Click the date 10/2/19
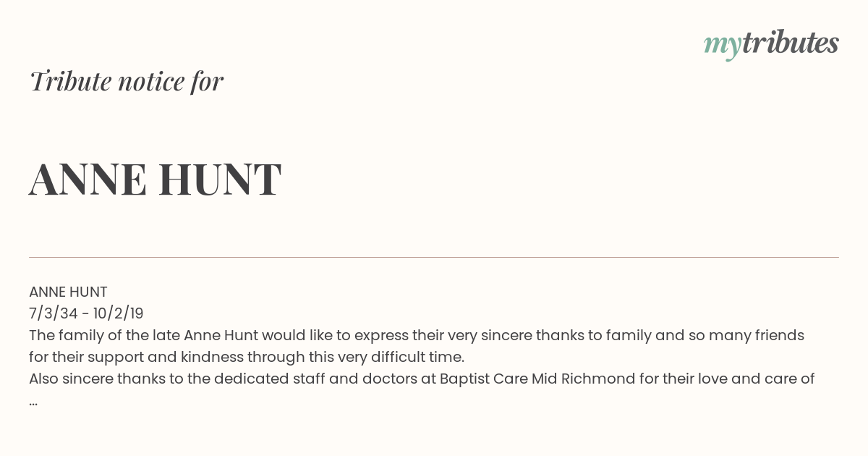Viewport: 868px width, 456px height. tap(119, 313)
